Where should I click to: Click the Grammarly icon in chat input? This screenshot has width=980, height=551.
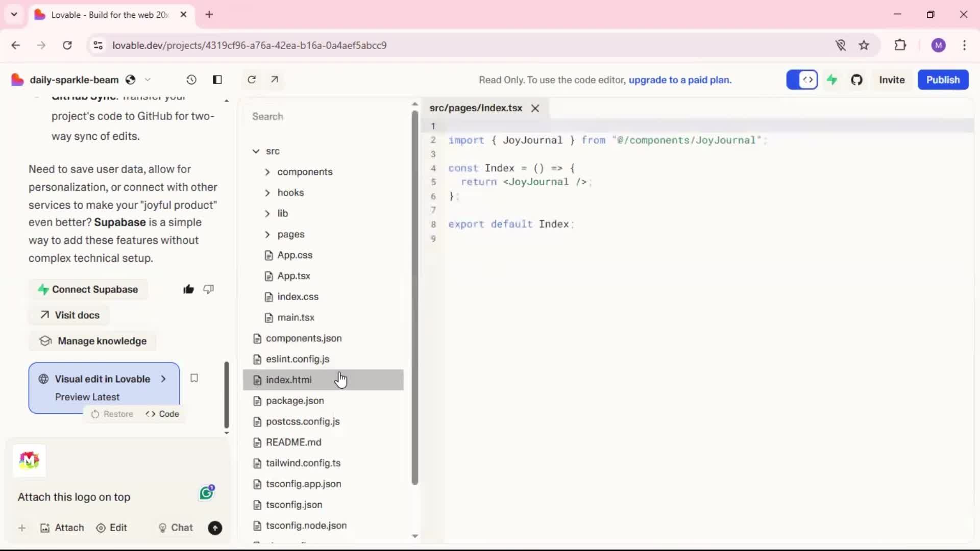(x=207, y=492)
